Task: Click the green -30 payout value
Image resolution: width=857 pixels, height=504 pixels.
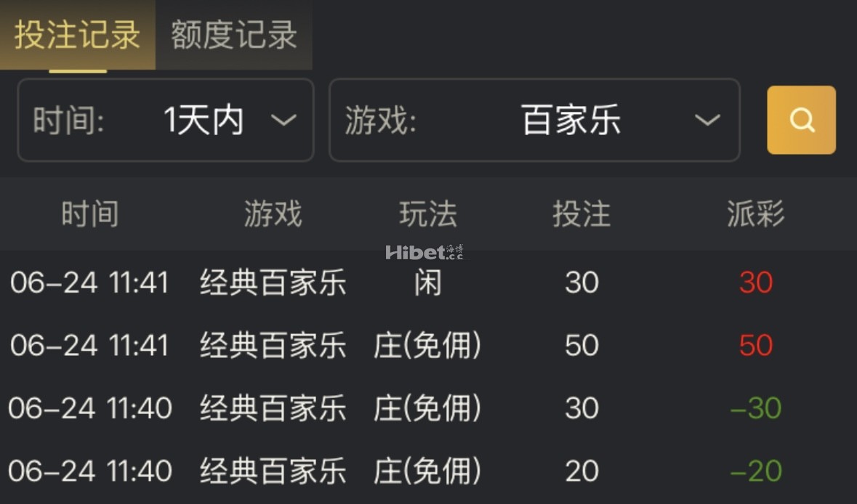Action: tap(755, 408)
